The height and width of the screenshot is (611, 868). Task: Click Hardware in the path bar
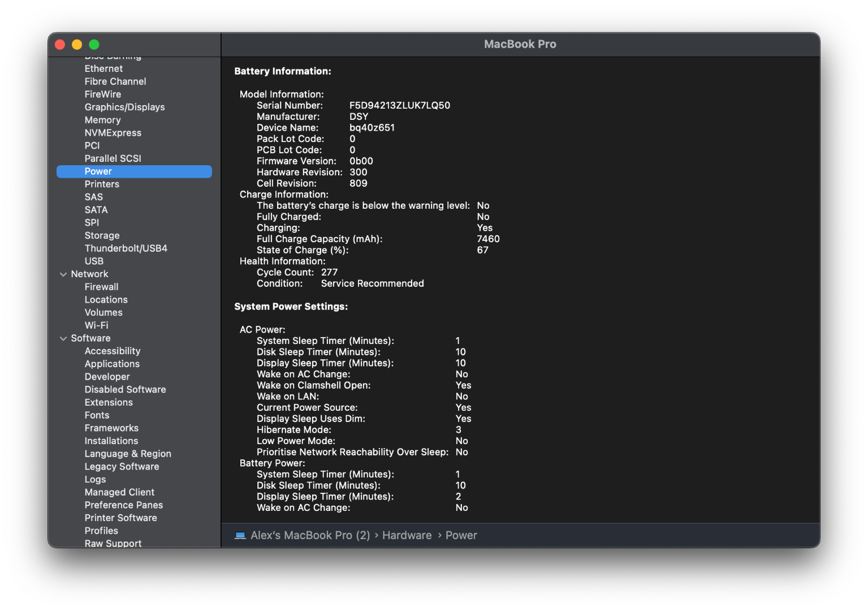click(x=407, y=535)
